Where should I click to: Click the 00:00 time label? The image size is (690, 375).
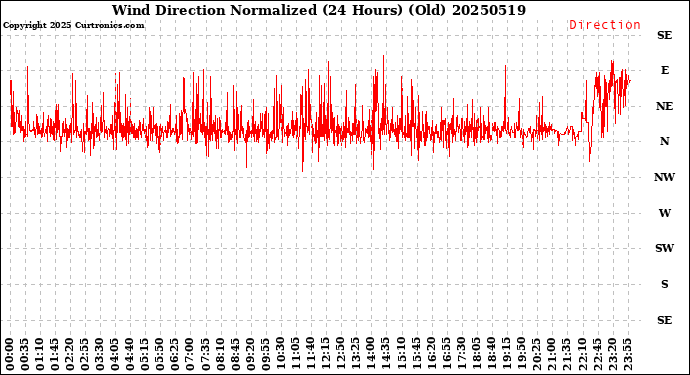[10, 355]
